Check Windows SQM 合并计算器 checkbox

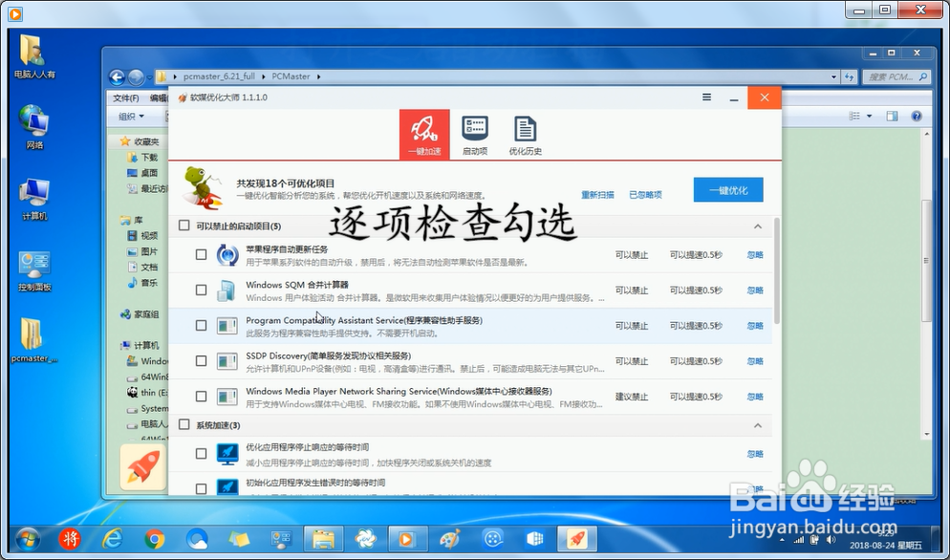(201, 290)
